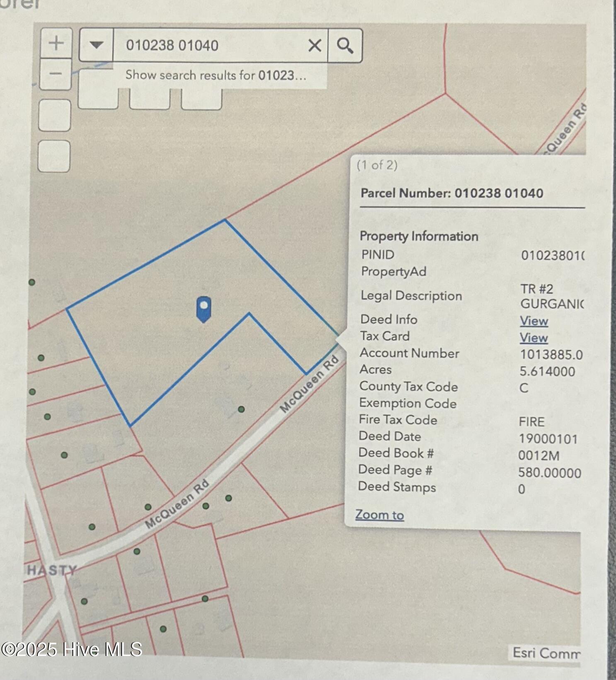Click the blue location pin marker

[x=204, y=309]
